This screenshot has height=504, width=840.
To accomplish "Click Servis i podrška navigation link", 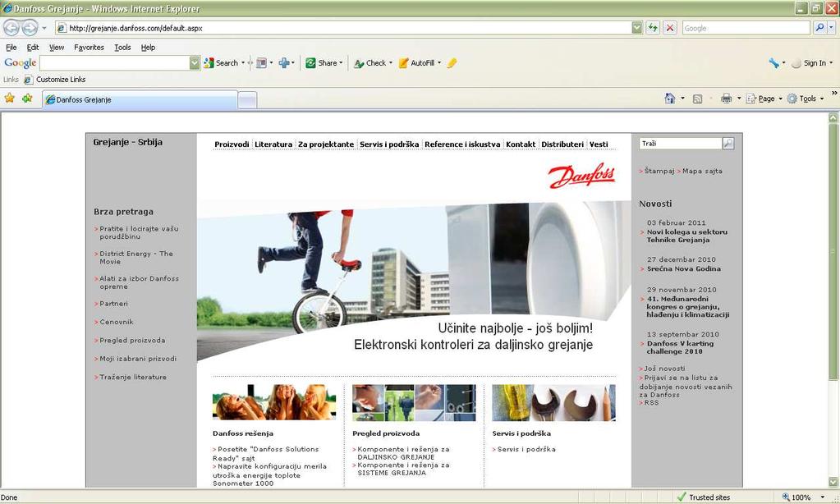I will point(389,144).
